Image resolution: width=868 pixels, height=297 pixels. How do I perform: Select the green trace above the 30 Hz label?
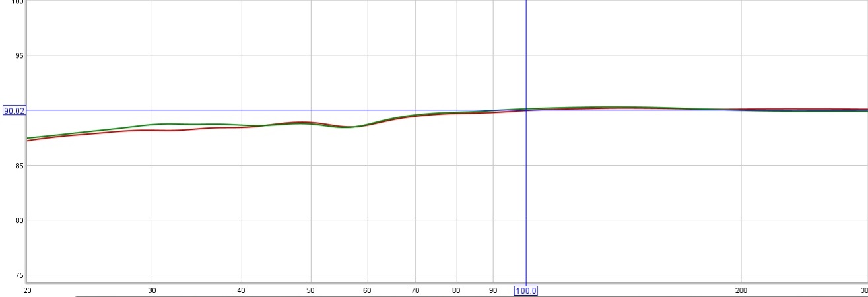click(x=152, y=124)
